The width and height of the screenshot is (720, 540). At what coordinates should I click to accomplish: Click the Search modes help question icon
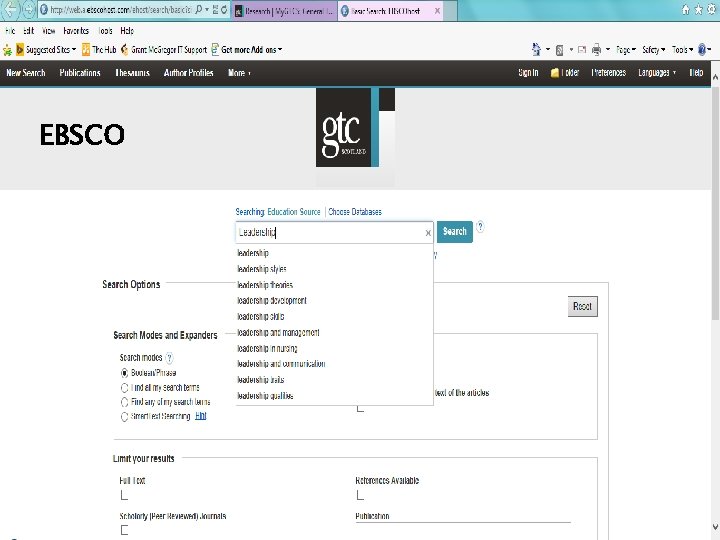pos(169,358)
